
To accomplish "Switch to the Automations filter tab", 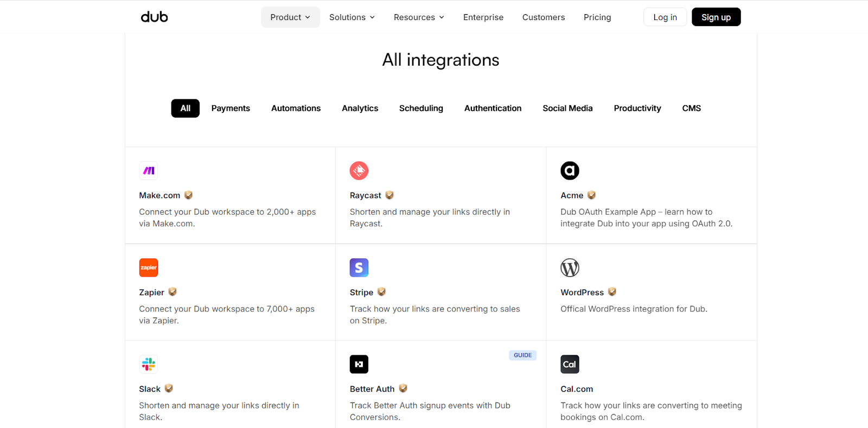I will point(296,108).
